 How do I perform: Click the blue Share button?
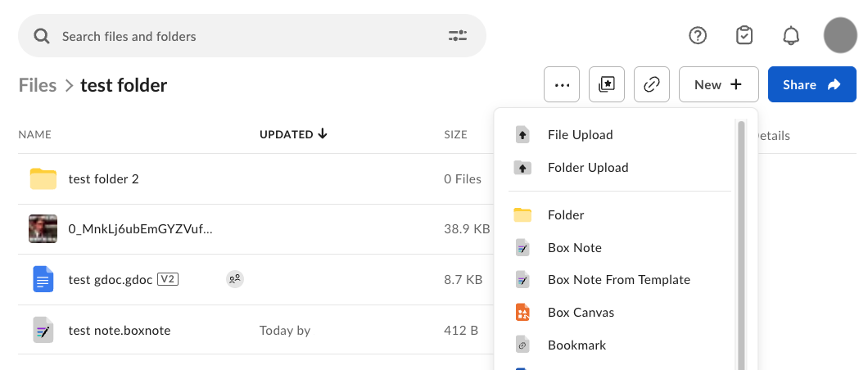point(811,84)
